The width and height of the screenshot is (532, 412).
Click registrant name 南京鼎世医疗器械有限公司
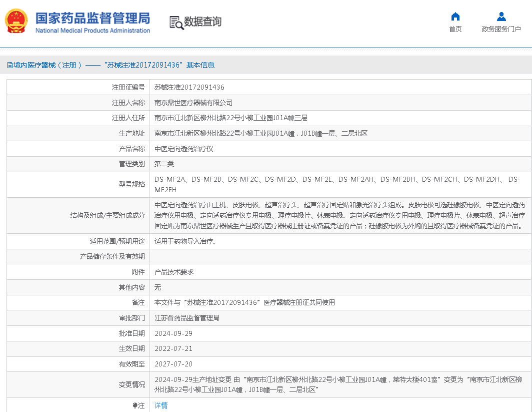pyautogui.click(x=193, y=103)
